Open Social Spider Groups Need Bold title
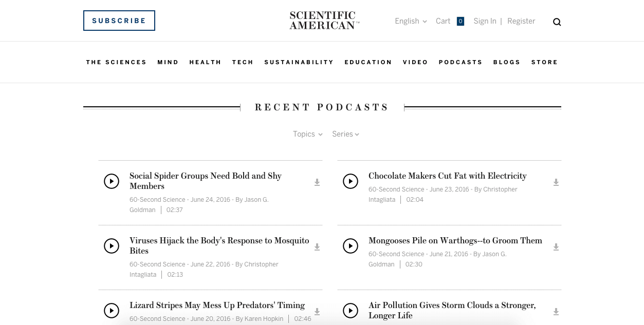 coord(206,181)
